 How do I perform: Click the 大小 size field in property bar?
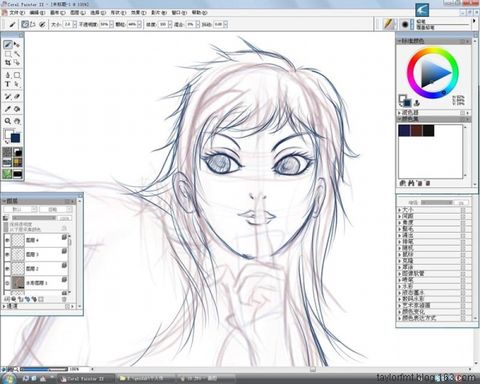pos(68,24)
